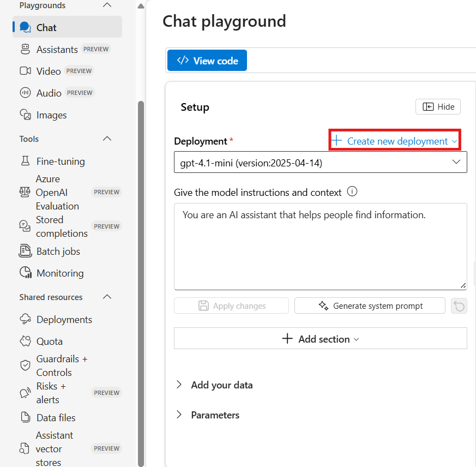Open the Create new deployment dropdown arrow
Screen dimensions: 476x467
click(454, 141)
